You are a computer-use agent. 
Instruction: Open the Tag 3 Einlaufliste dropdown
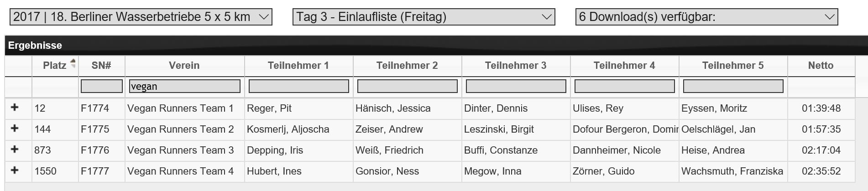click(424, 17)
